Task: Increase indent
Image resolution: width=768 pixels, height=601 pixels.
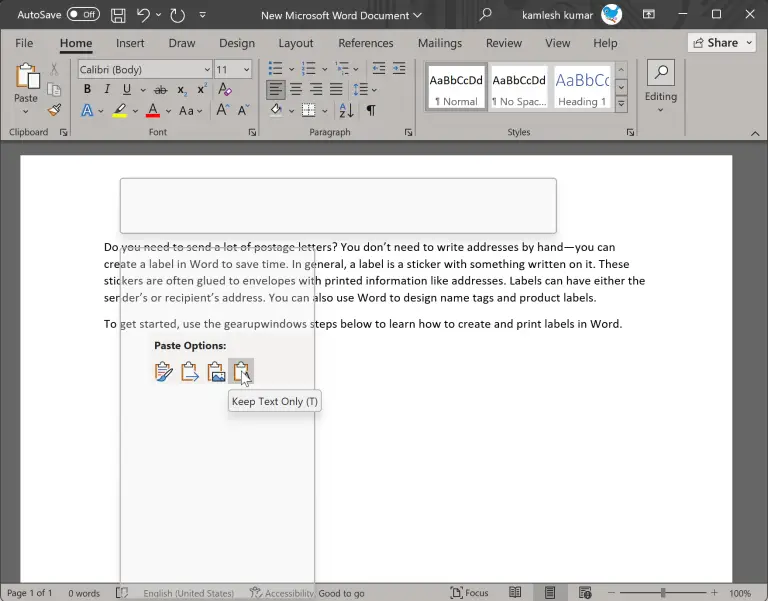Action: 399,69
